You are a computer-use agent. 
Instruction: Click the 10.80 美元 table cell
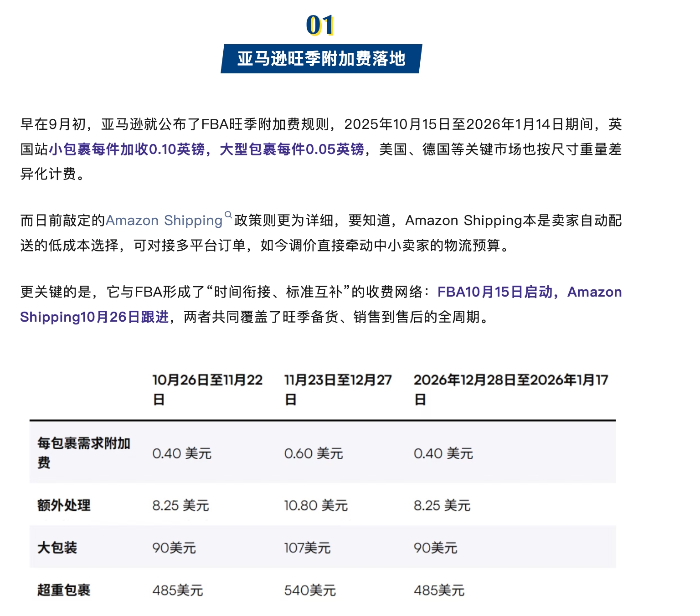(x=316, y=506)
